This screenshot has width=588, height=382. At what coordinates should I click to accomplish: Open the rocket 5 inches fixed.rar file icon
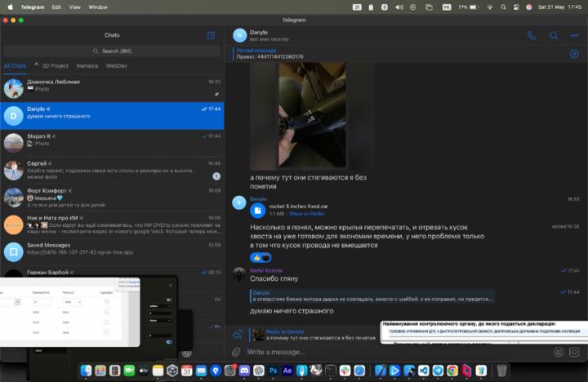tap(257, 211)
